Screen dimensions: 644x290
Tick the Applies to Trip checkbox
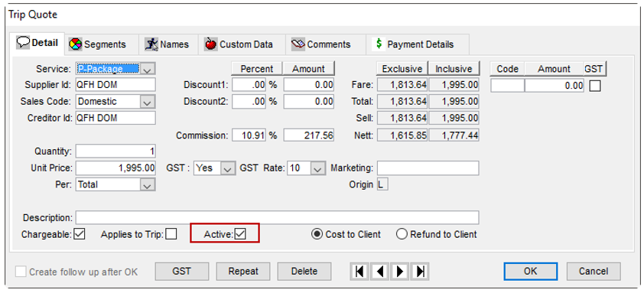coord(171,234)
